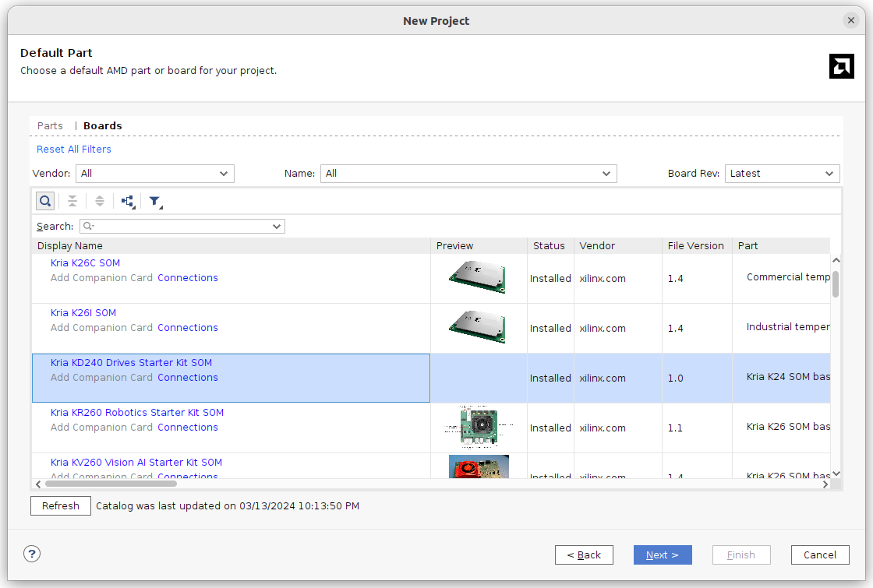Open Connections for Kria KR260 Robotics Starter Kit
Viewport: 873px width, 588px height.
(x=188, y=428)
